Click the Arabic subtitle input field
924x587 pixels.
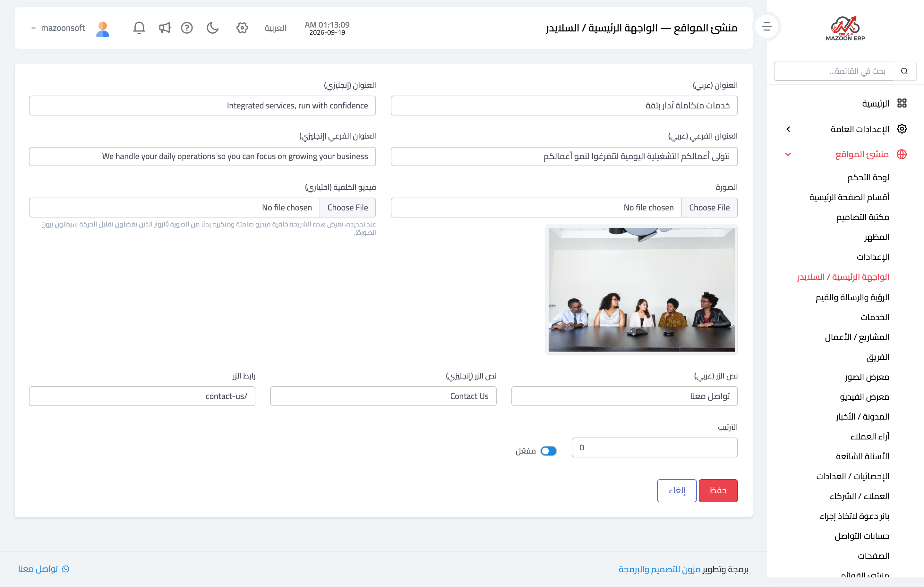pos(564,157)
